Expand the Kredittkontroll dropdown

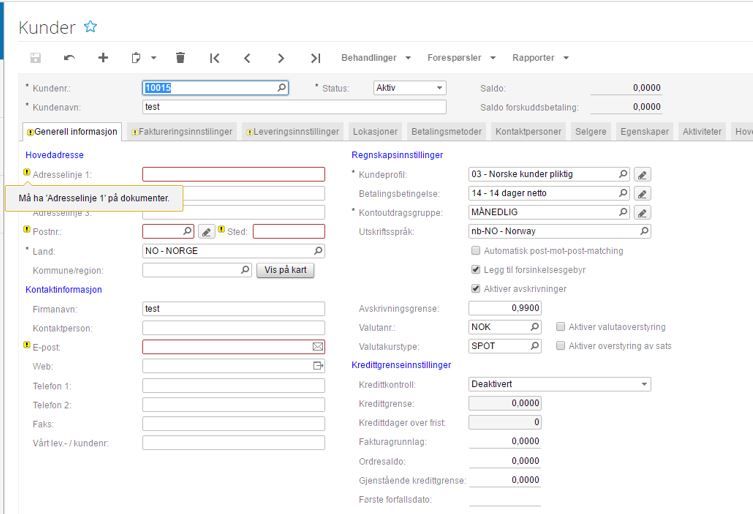644,384
